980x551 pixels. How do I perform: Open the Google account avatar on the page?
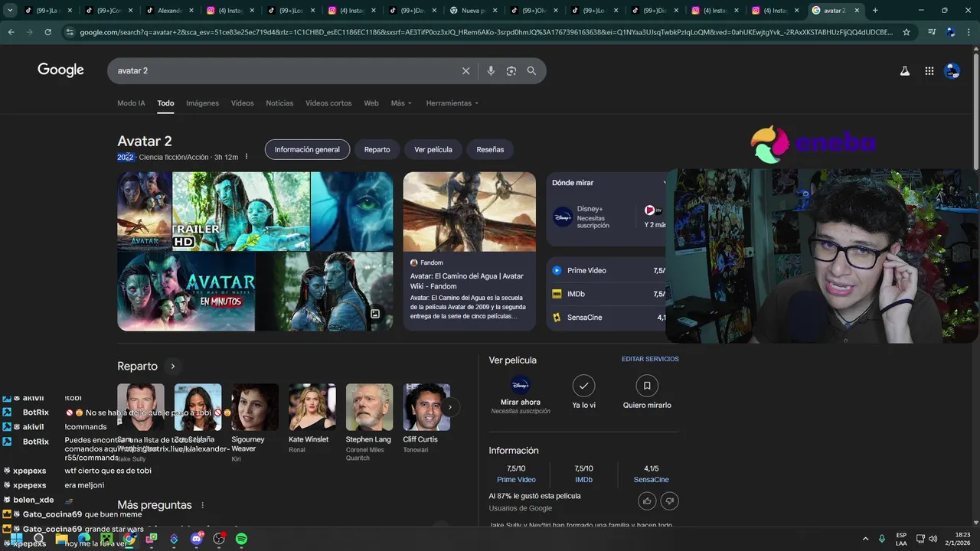point(952,70)
